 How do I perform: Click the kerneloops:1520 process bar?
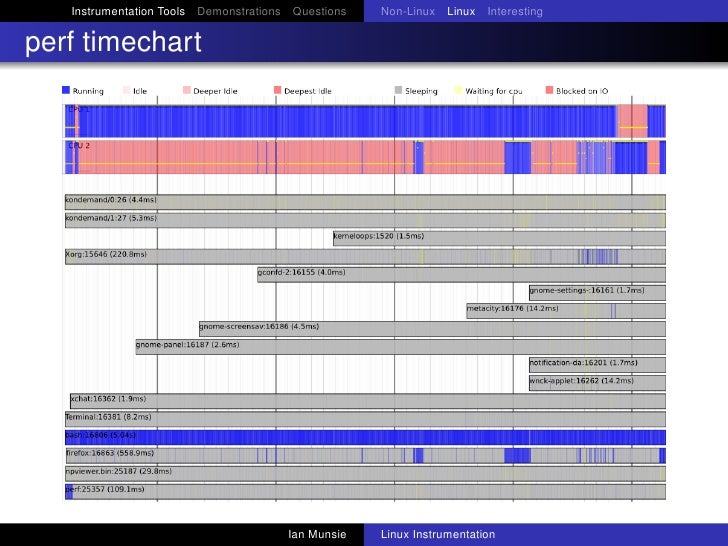[x=498, y=237]
